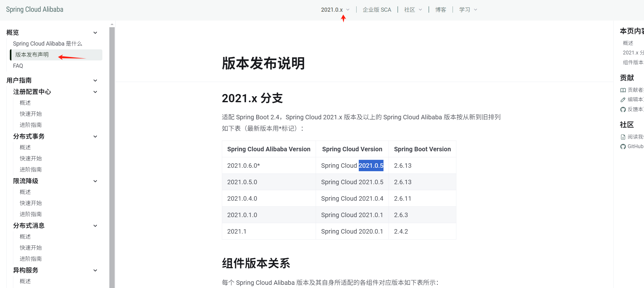Screen dimensions: 644x288
Task: Open 快速开始 under 分布式事务
Action: 31,159
